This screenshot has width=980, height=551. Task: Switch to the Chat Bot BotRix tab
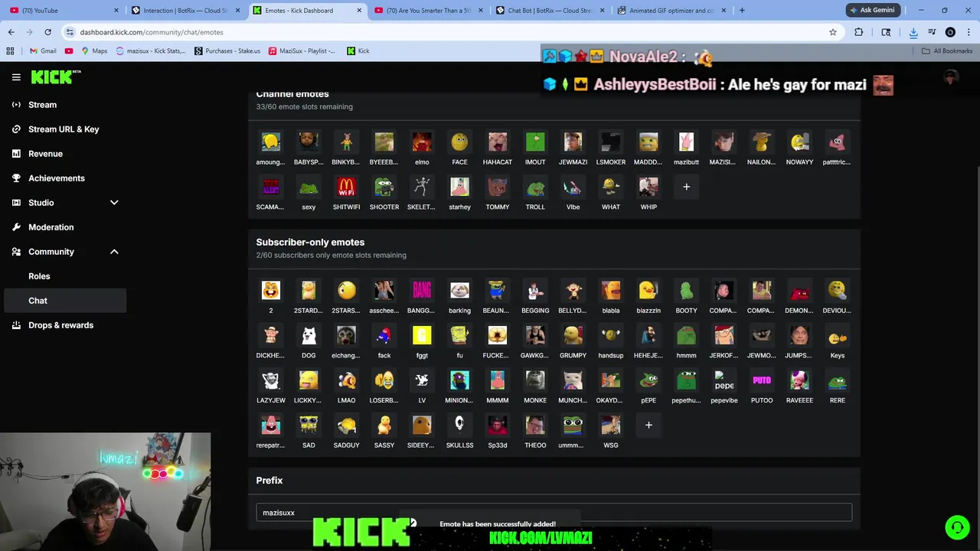(550, 10)
